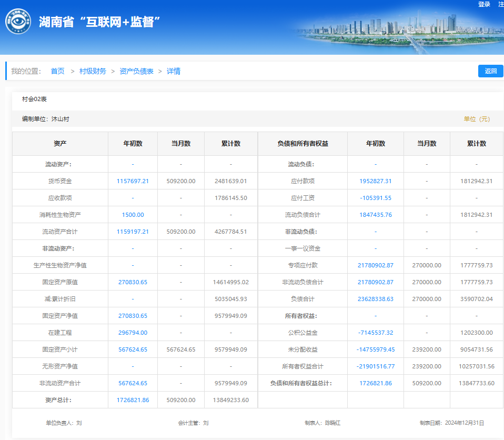This screenshot has height=440, width=504.
Task: Click 非流动负债合计 opening value 21780902.87
Action: (x=376, y=282)
